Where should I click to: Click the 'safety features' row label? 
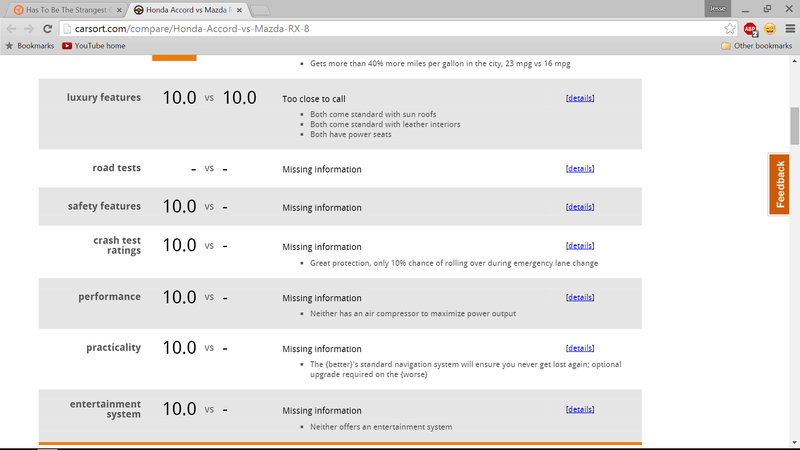point(104,206)
